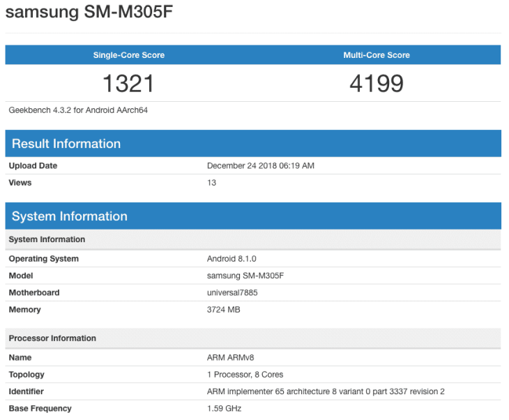The height and width of the screenshot is (420, 509).
Task: Select the Single-Core Score header
Action: coord(129,55)
